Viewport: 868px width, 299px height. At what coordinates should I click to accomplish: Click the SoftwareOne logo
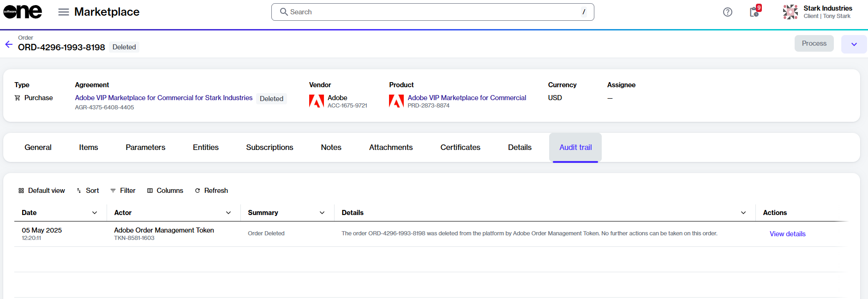coord(23,12)
